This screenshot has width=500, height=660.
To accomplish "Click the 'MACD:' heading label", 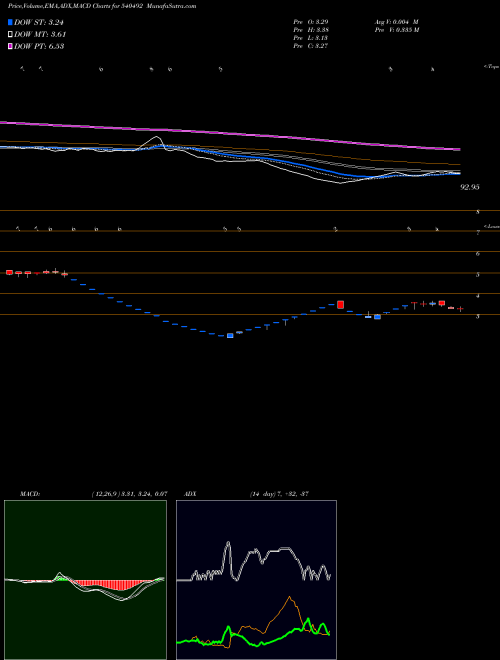I will pyautogui.click(x=30, y=494).
